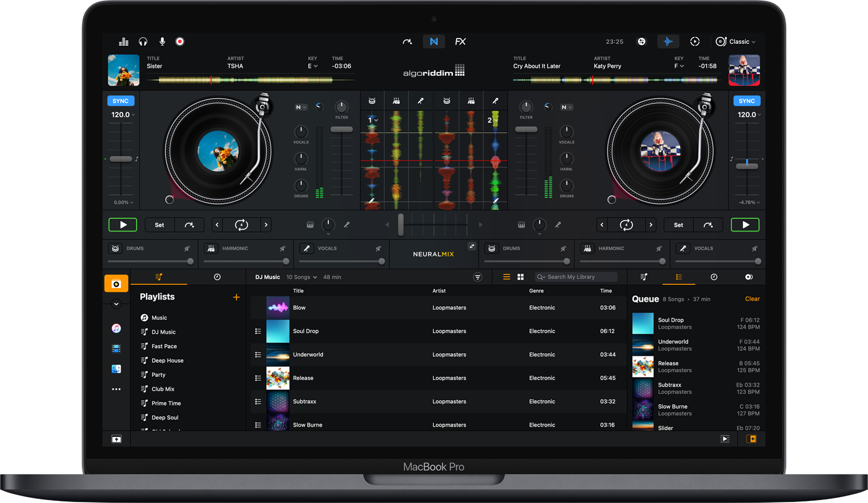Click the Search My Library field
The image size is (868, 503).
click(578, 277)
